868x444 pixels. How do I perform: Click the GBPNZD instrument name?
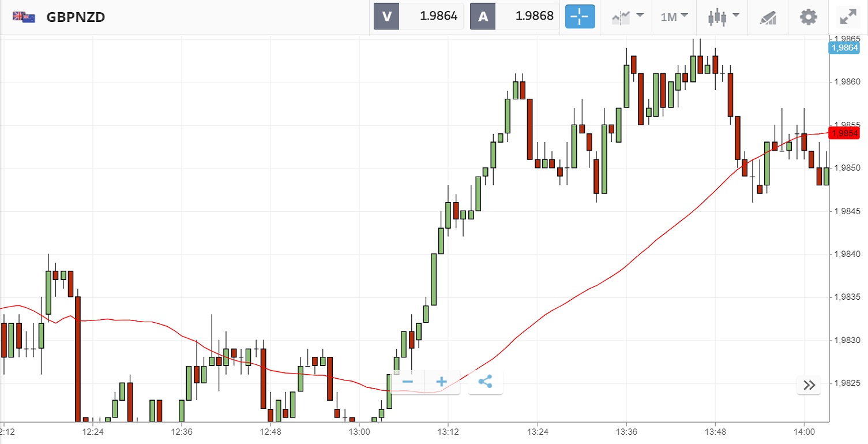(76, 17)
